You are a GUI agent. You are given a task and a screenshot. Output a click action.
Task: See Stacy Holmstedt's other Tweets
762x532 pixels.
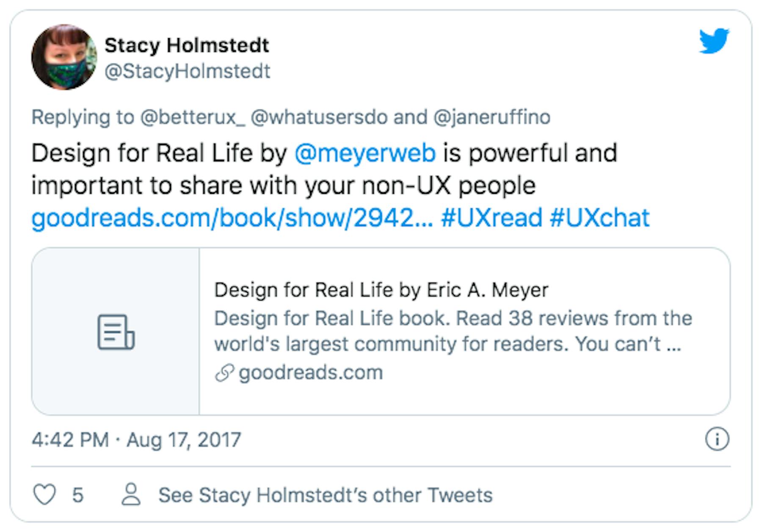[x=325, y=495]
